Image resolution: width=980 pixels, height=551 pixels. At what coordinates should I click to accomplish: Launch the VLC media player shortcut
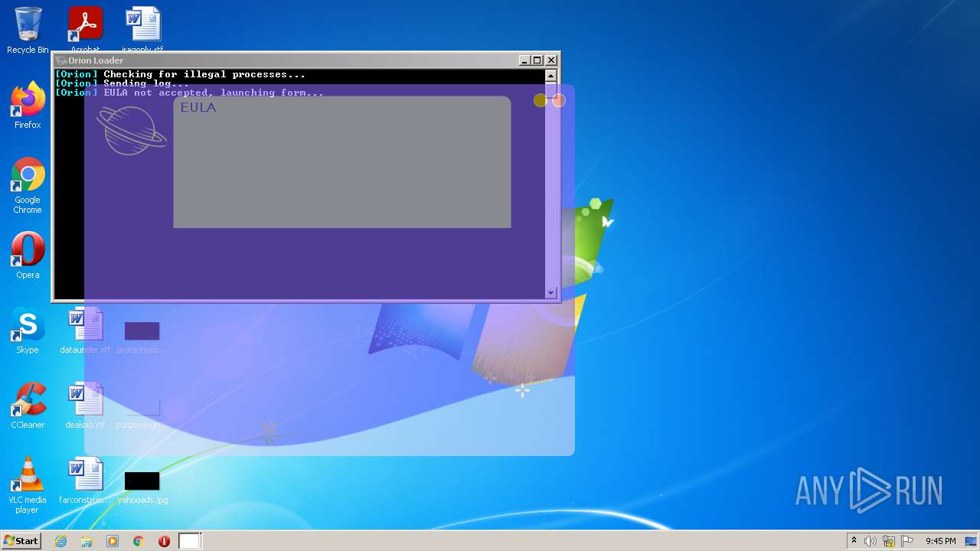point(28,484)
